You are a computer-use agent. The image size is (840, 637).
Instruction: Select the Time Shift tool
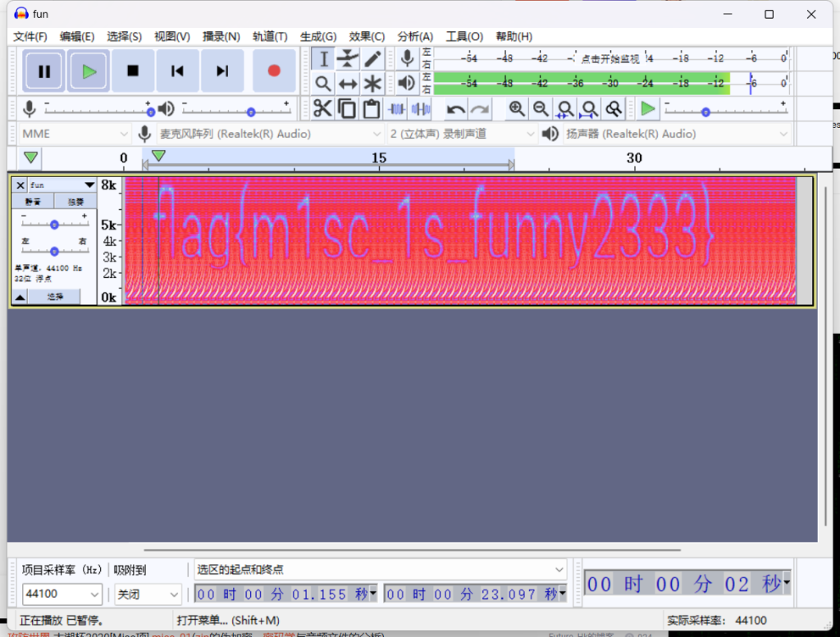click(348, 84)
